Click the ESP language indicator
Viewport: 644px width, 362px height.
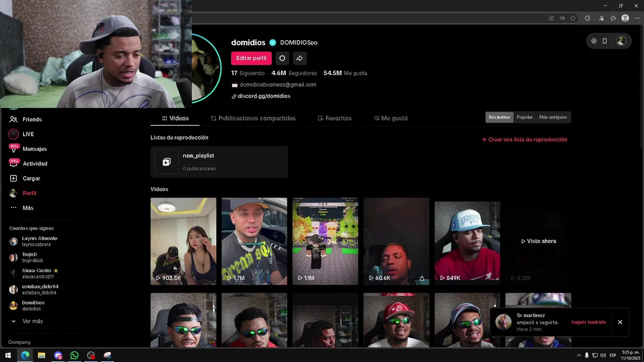(x=613, y=355)
